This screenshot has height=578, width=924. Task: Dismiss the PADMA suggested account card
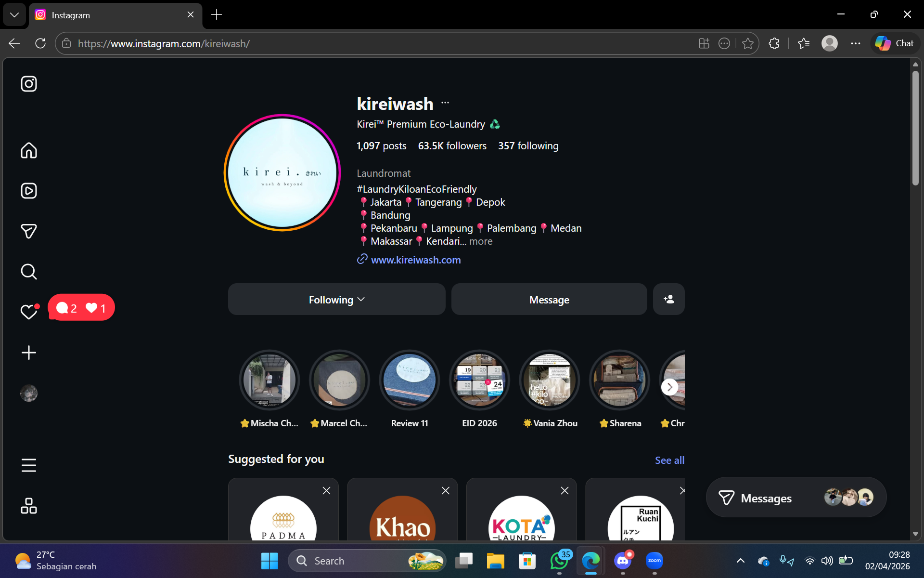tap(326, 491)
